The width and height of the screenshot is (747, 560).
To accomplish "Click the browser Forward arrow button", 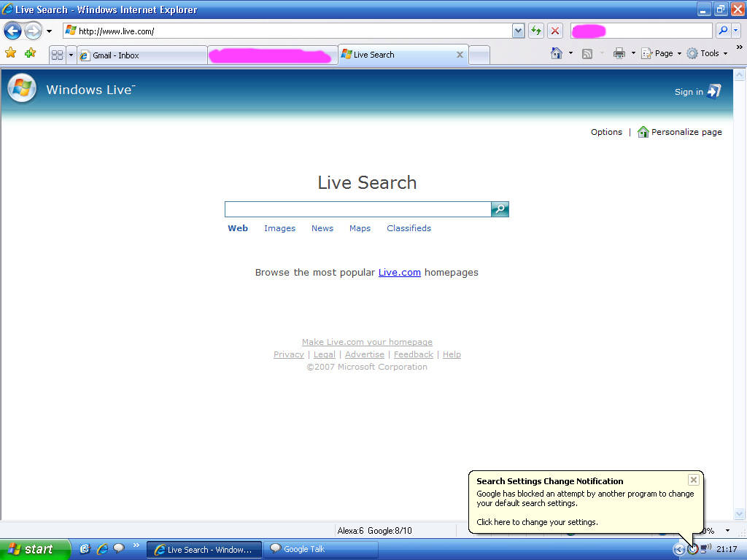I will pos(33,31).
